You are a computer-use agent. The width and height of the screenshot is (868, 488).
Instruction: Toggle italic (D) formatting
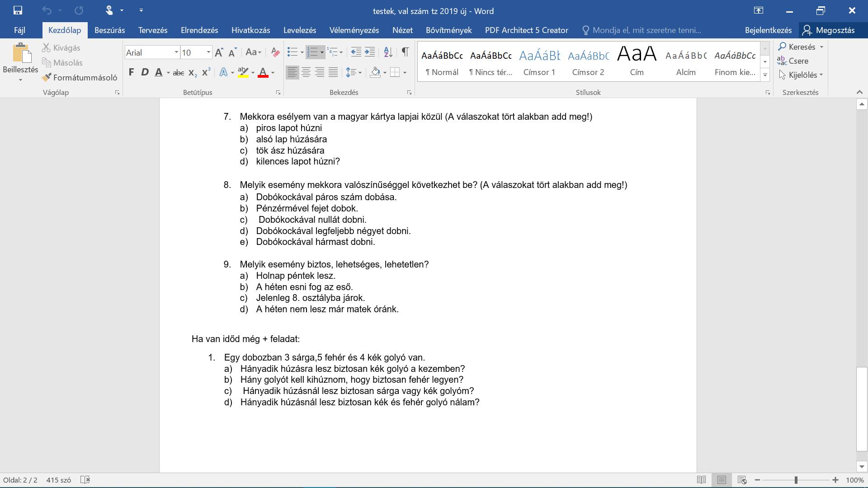pyautogui.click(x=145, y=72)
